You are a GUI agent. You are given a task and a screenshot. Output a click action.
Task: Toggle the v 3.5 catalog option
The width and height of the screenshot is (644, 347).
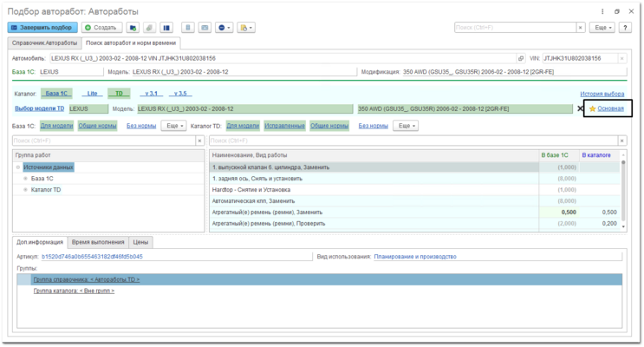tap(180, 94)
